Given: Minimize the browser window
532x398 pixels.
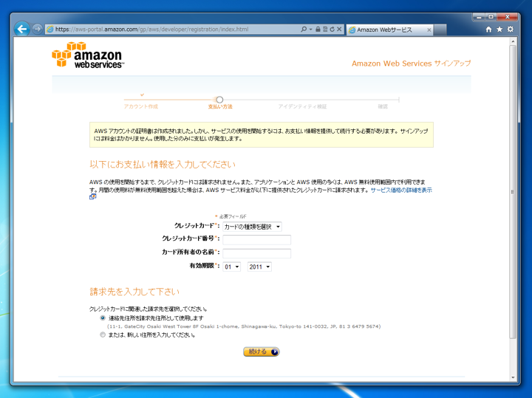Looking at the screenshot, I should click(x=479, y=16).
